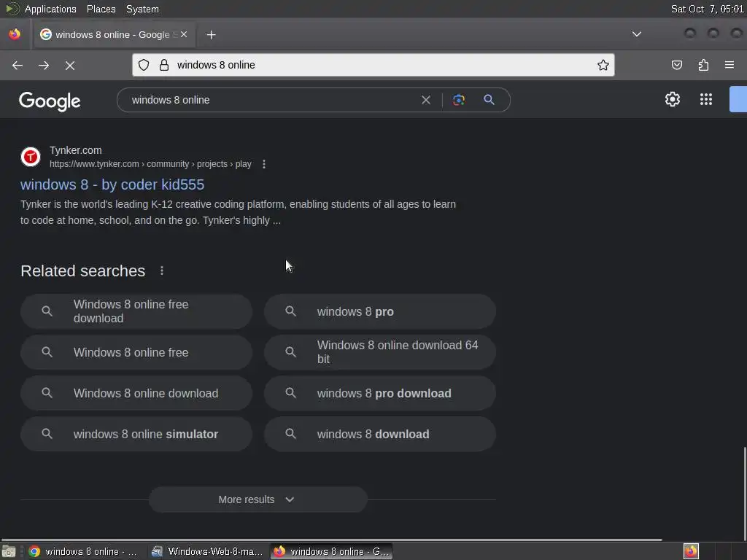The height and width of the screenshot is (560, 747).
Task: Switch to the Chrome 'windows 8 online' taskbar window
Action: tap(84, 551)
